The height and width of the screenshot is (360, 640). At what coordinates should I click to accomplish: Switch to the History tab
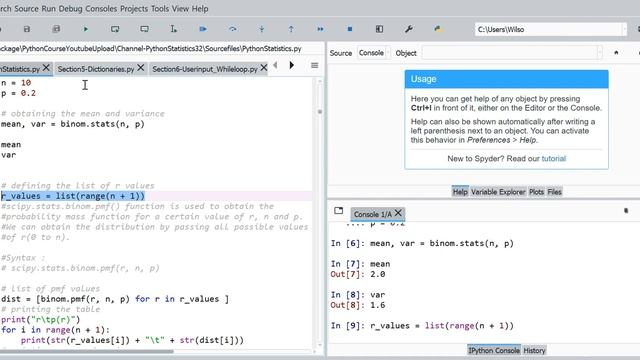point(534,351)
